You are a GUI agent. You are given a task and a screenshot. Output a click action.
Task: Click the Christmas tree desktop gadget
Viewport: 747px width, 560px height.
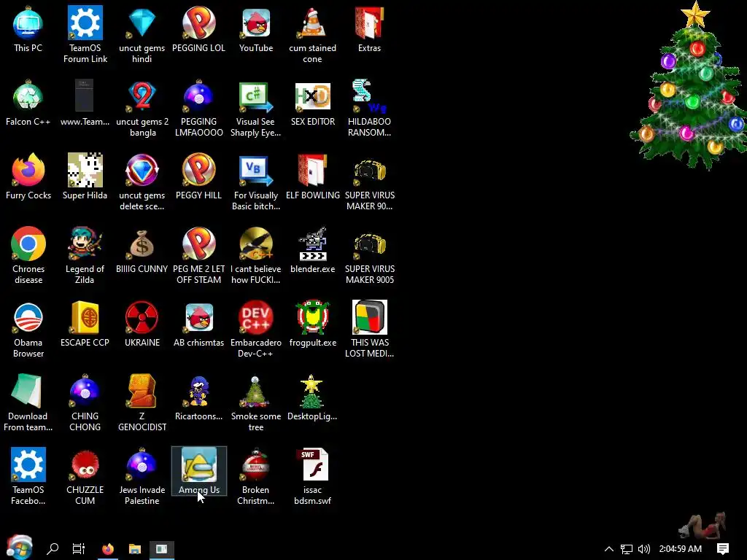click(689, 86)
